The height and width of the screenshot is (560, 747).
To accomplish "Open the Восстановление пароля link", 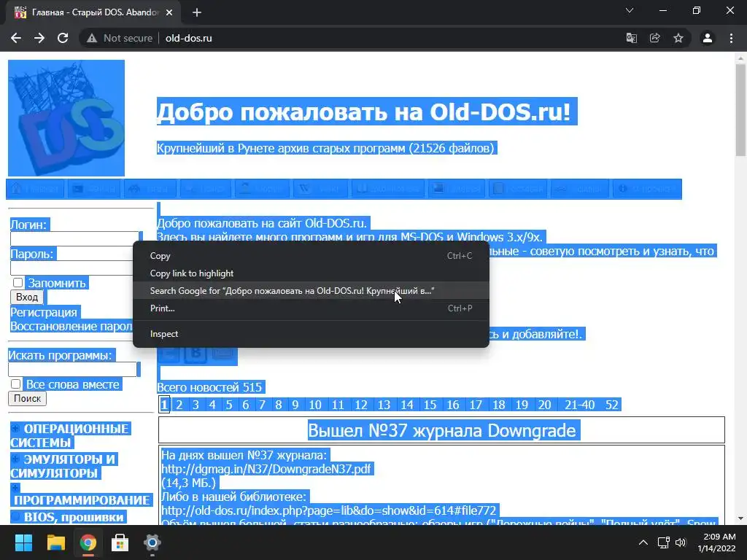I will coord(71,326).
